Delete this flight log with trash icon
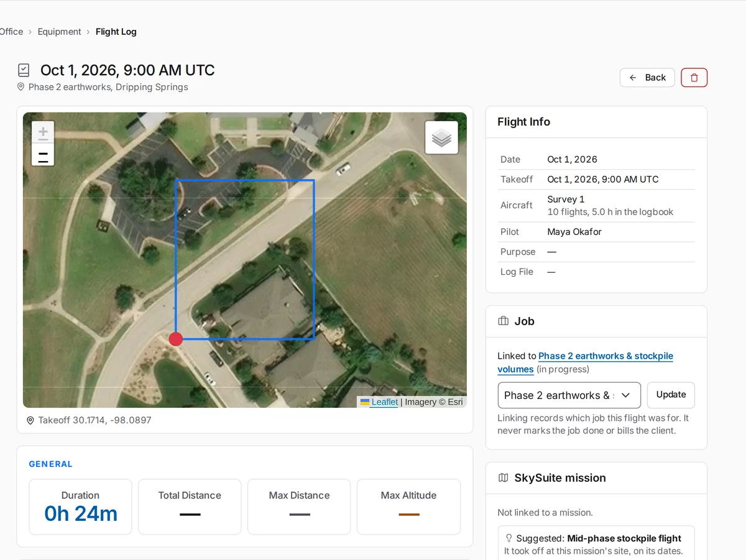This screenshot has height=560, width=746. pyautogui.click(x=694, y=78)
